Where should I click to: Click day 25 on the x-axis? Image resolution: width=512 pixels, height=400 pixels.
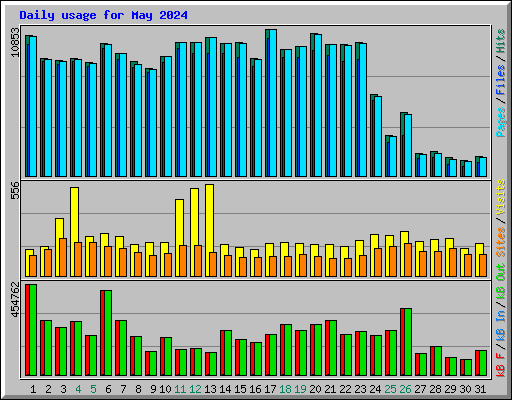(x=390, y=389)
